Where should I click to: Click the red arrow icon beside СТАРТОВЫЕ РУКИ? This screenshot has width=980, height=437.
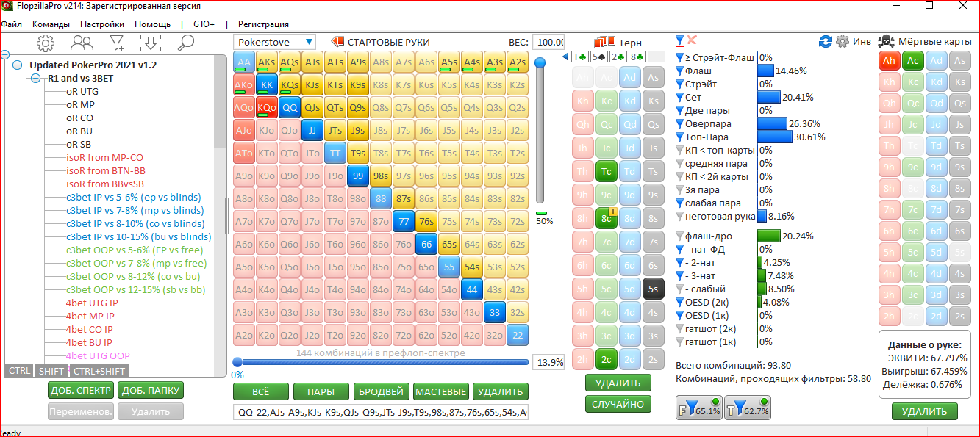point(337,42)
